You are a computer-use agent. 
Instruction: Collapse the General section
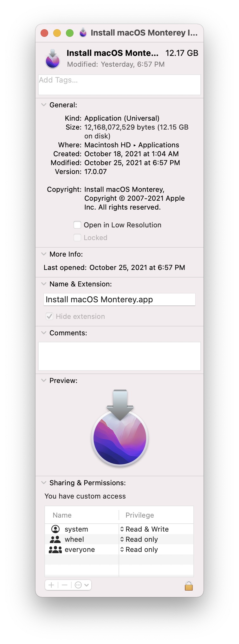[x=44, y=105]
